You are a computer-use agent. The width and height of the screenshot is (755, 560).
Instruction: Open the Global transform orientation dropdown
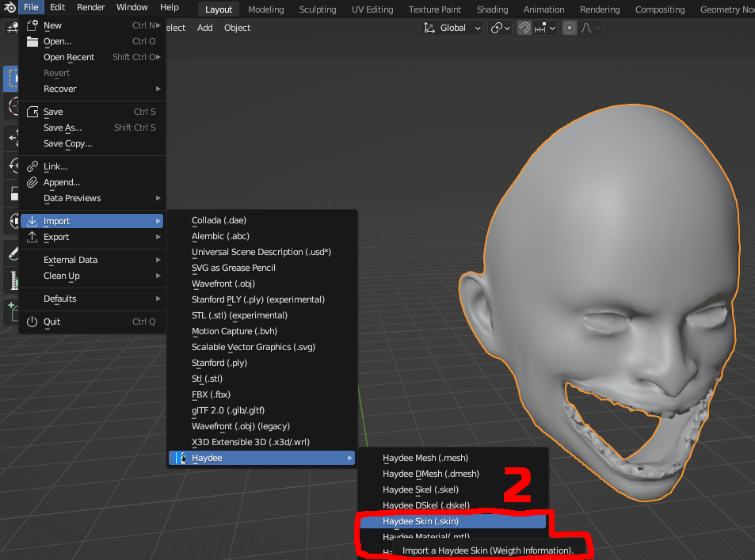[x=452, y=28]
